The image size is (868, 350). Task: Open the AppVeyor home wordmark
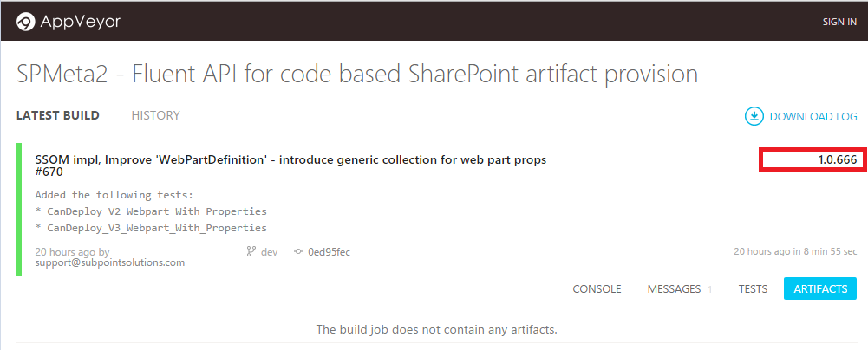80,22
